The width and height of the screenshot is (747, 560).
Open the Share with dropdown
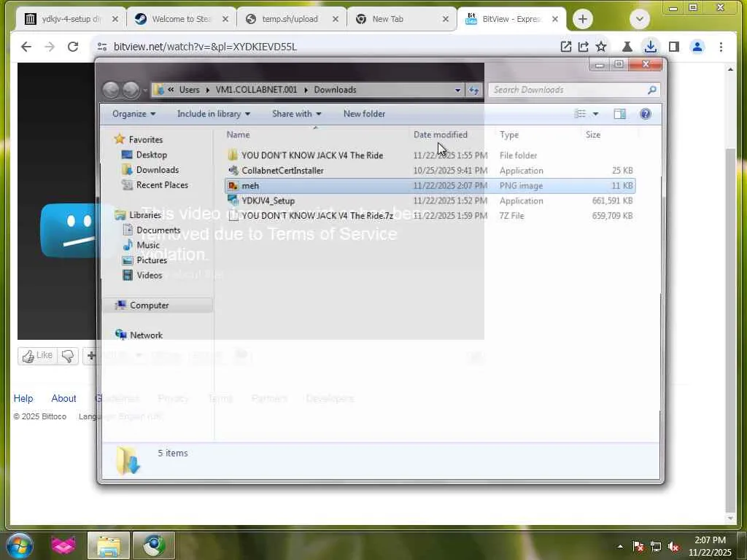pyautogui.click(x=296, y=114)
